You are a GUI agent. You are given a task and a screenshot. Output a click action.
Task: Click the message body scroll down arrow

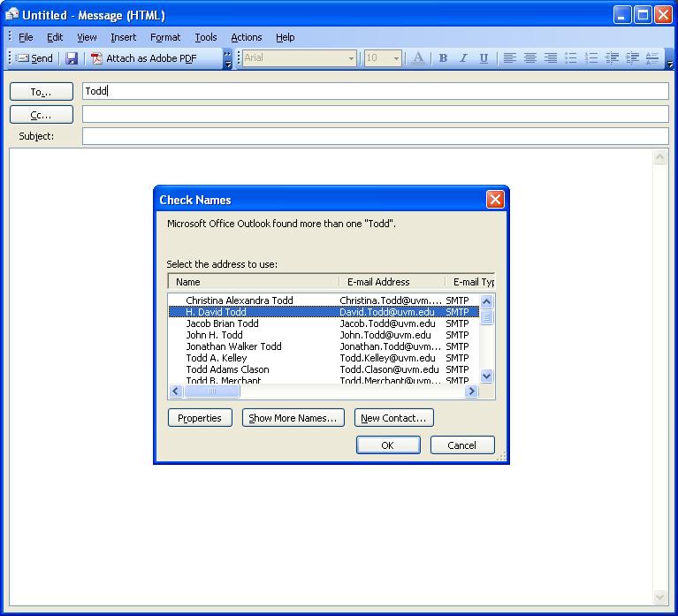click(x=659, y=597)
